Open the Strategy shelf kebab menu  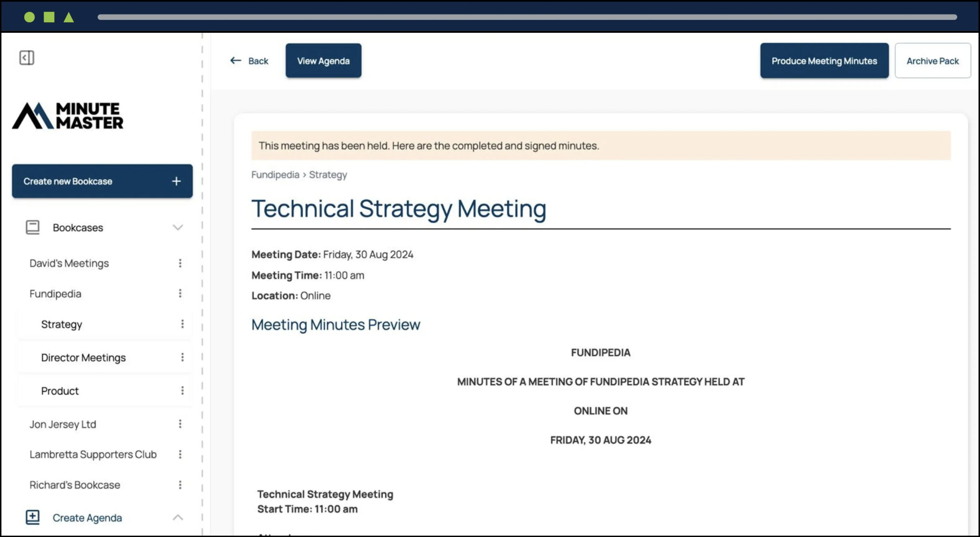(x=182, y=324)
